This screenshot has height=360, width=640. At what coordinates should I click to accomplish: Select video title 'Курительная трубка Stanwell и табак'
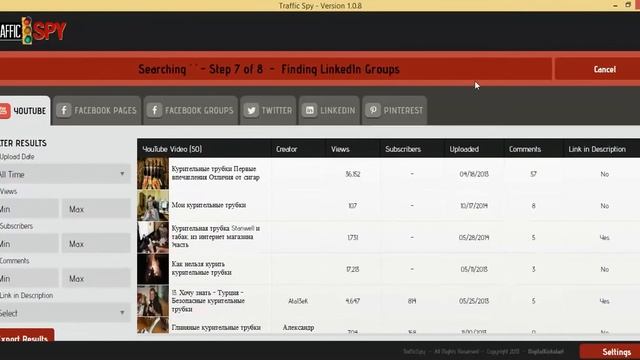pos(216,236)
